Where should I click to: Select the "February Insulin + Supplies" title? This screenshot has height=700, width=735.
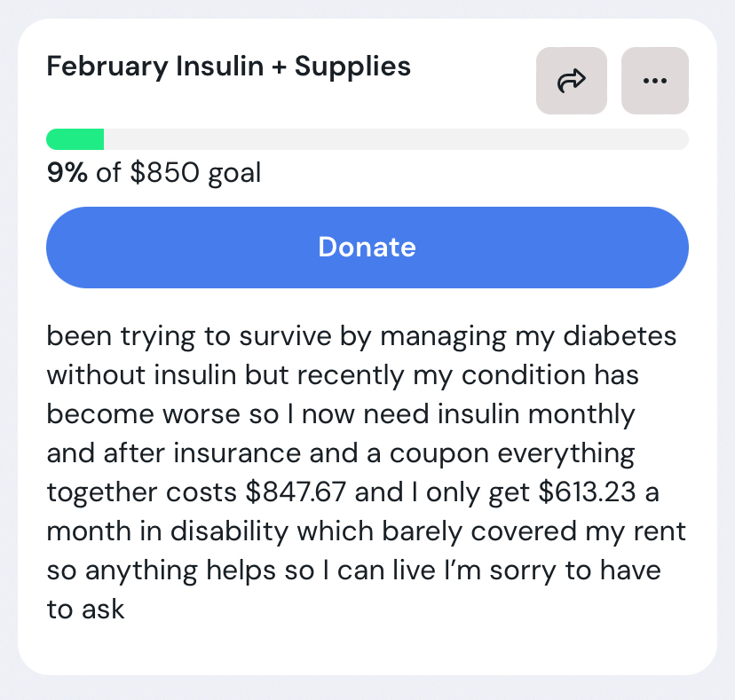[x=228, y=67]
